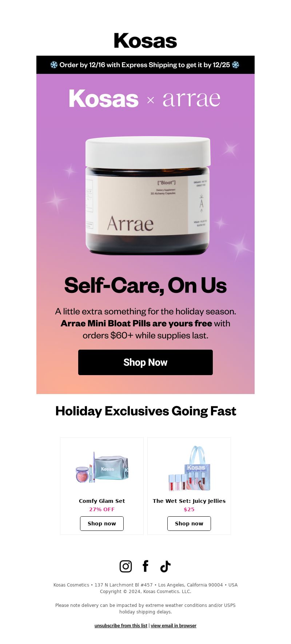
Task: Click the white arrae logo text
Action: click(x=192, y=99)
